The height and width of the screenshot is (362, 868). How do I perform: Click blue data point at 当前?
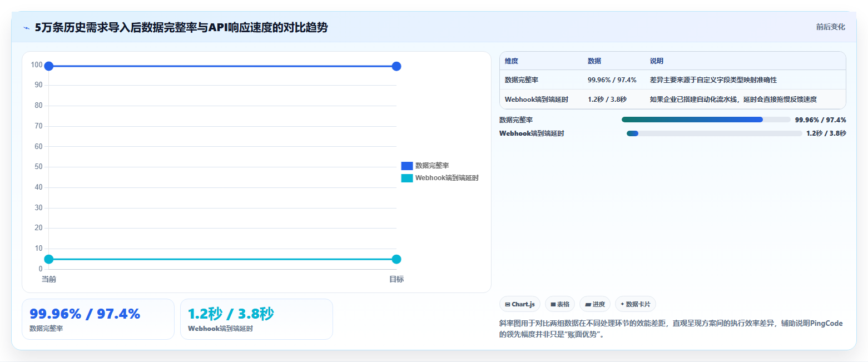pyautogui.click(x=49, y=66)
